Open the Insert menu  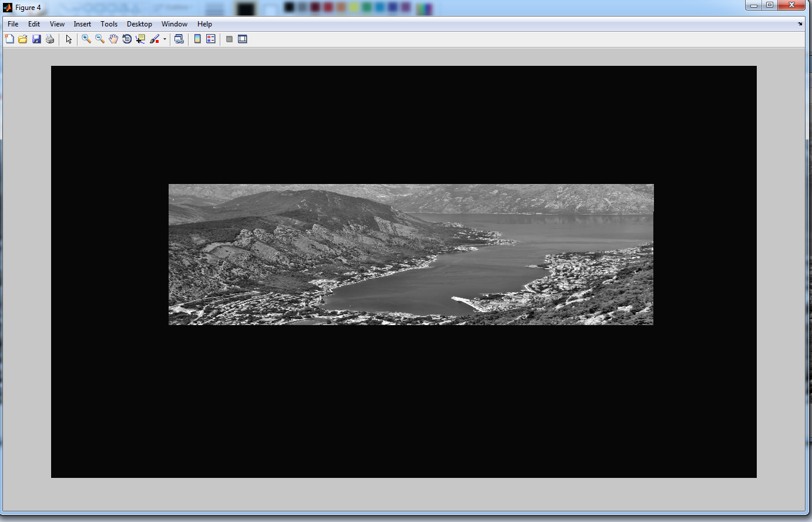pyautogui.click(x=82, y=24)
